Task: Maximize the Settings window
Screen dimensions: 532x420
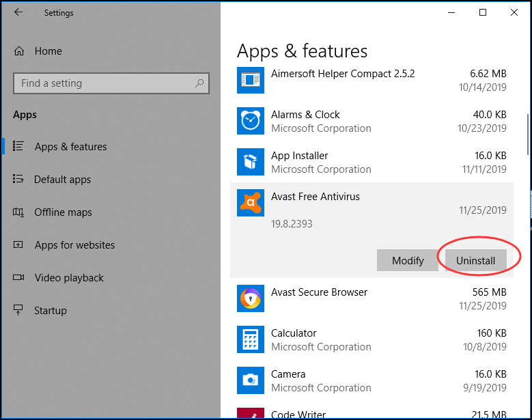Action: pos(482,12)
